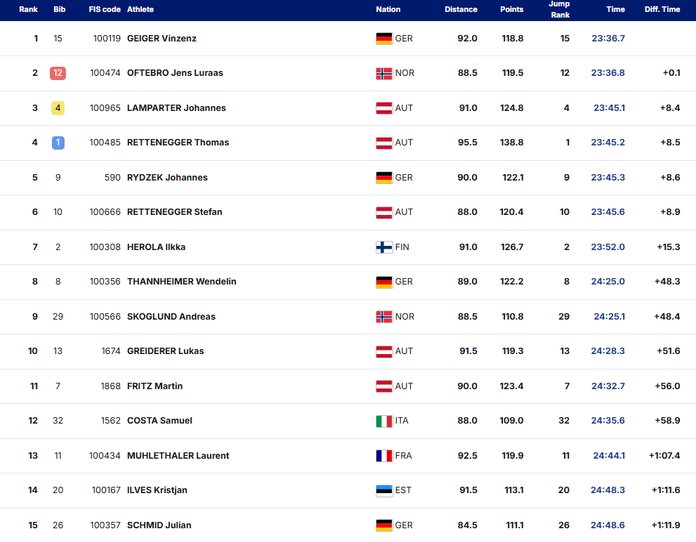Sort by the Distance column header
Image resolution: width=696 pixels, height=542 pixels.
(x=461, y=9)
